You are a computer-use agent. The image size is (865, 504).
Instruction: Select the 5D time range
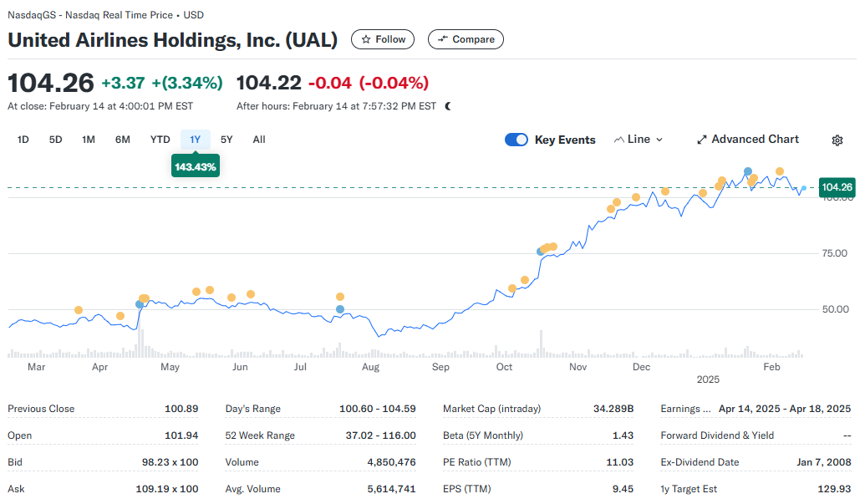pyautogui.click(x=56, y=140)
